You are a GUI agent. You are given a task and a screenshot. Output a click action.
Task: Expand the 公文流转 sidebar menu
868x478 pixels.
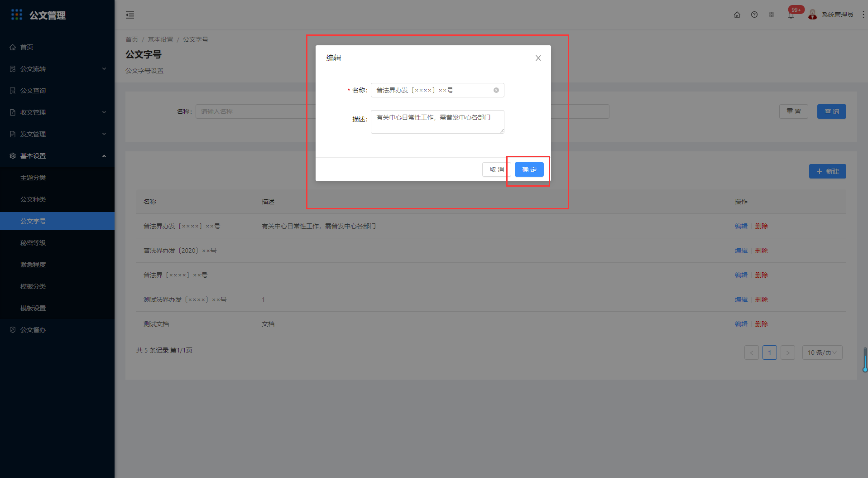[57, 69]
